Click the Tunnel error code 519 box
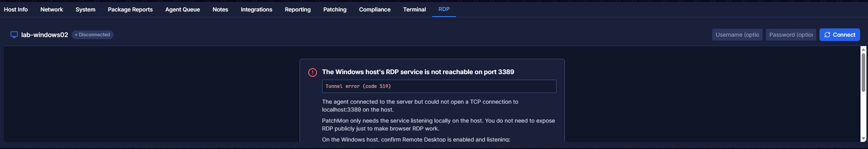868x149 pixels. point(439,86)
